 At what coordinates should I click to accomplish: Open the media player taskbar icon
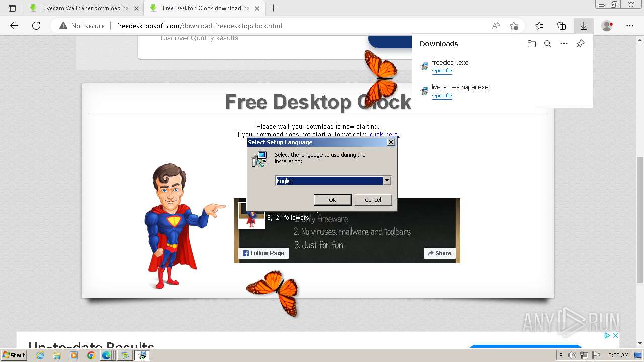tap(74, 355)
